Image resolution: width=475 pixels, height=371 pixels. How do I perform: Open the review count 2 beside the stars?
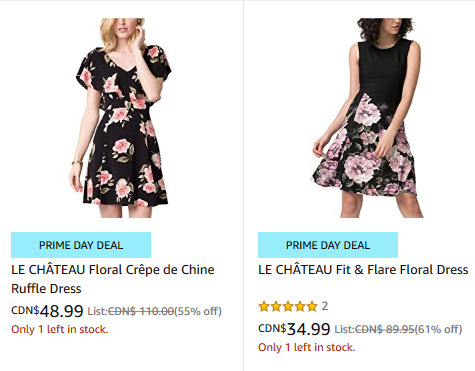tap(325, 306)
